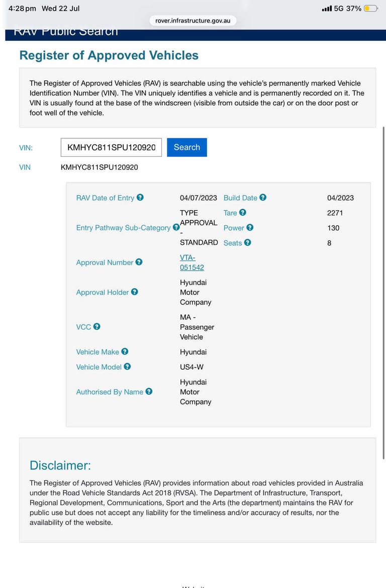Image resolution: width=386 pixels, height=588 pixels.
Task: Open help icon beside Vehicle Model
Action: coord(128,366)
